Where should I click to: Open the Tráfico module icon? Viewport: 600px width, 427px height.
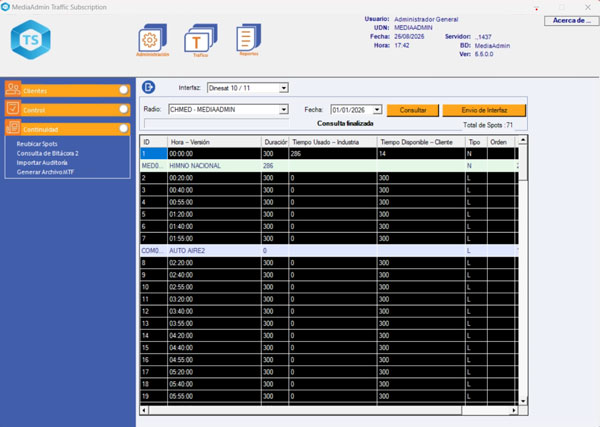199,40
